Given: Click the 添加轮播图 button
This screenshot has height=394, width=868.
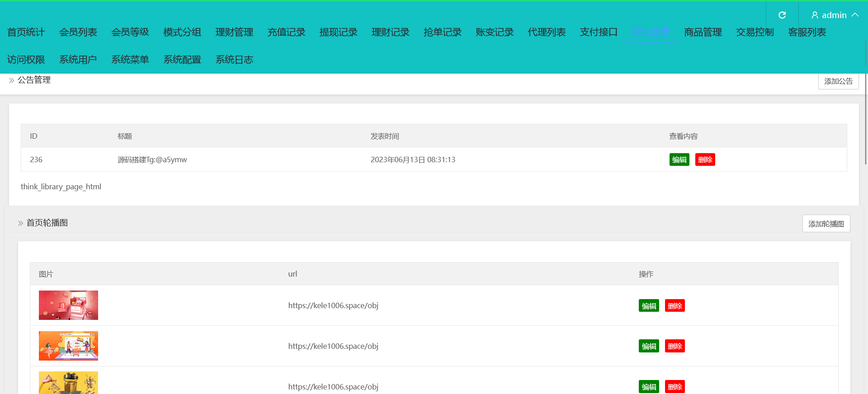Looking at the screenshot, I should [x=826, y=224].
